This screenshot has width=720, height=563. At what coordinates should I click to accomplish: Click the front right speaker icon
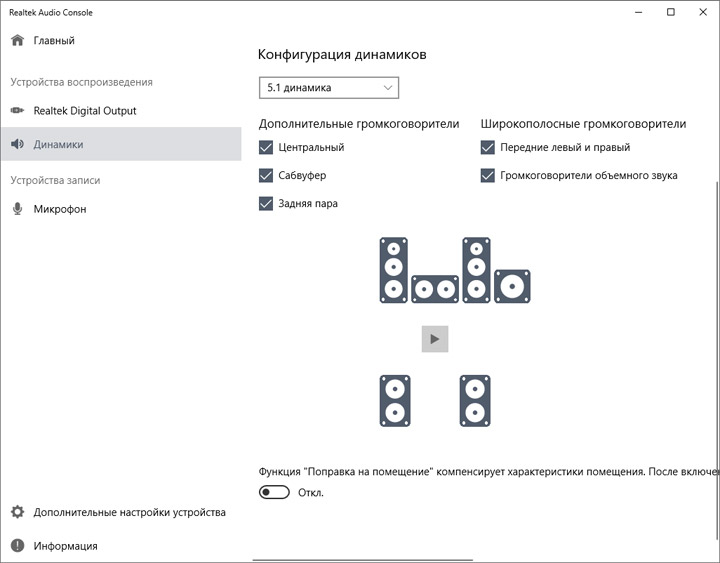476,270
